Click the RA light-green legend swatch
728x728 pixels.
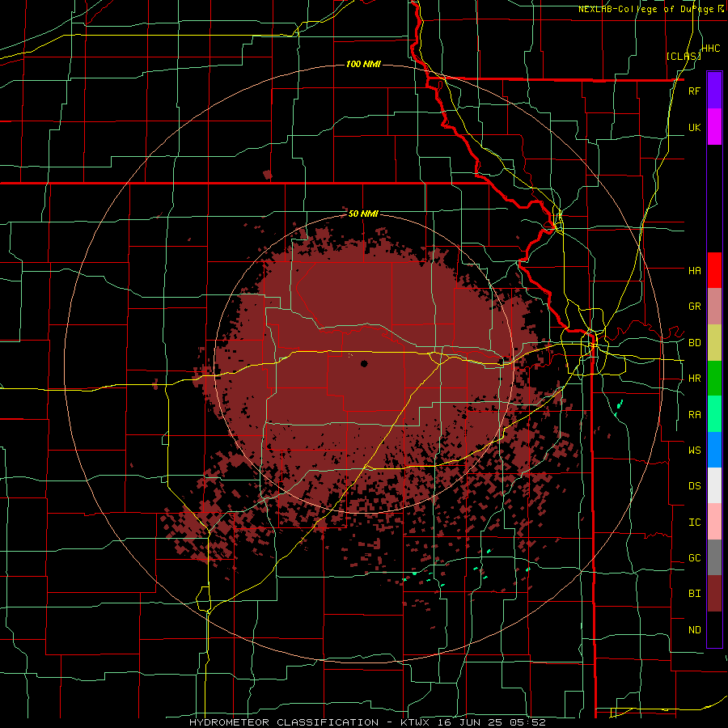pyautogui.click(x=714, y=414)
